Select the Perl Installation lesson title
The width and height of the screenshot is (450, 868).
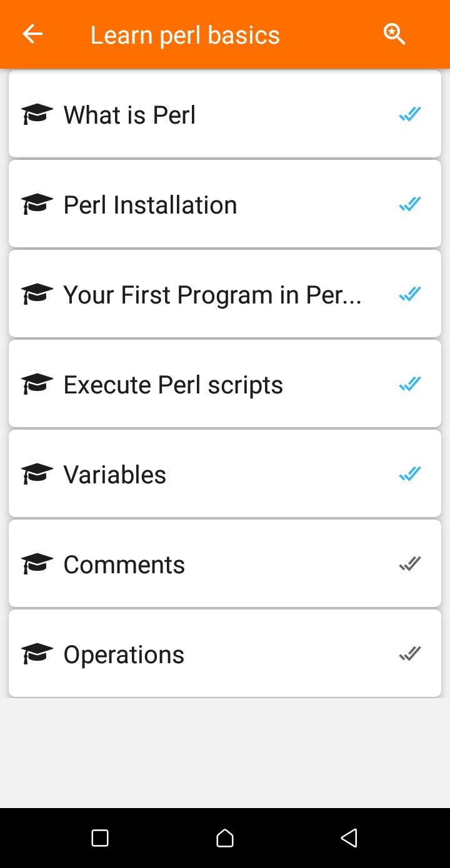[x=150, y=205]
